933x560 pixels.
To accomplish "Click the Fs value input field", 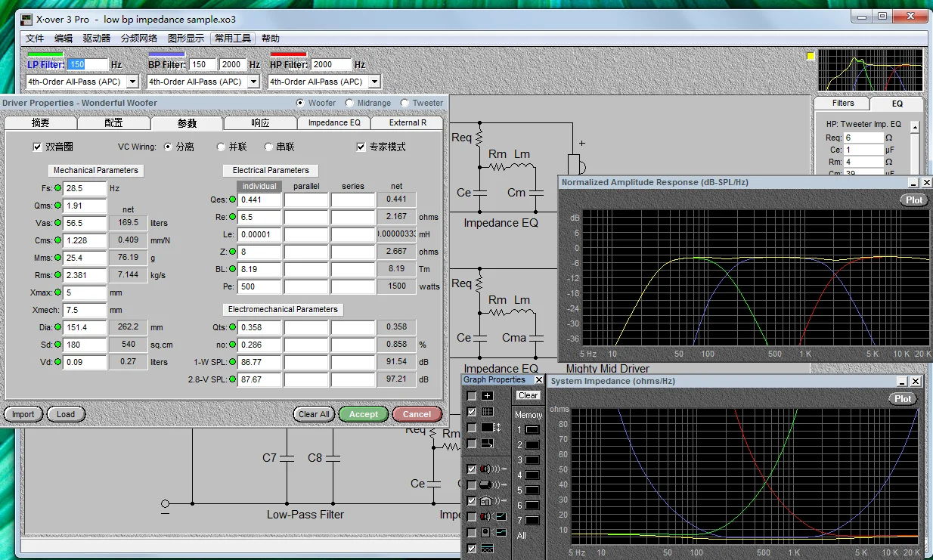I will point(85,188).
